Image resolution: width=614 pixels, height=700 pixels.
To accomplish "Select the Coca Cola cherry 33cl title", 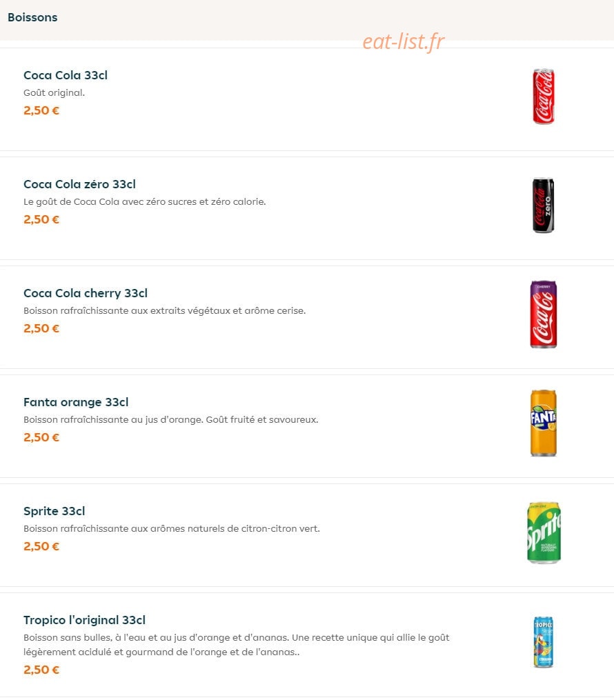I will (86, 293).
